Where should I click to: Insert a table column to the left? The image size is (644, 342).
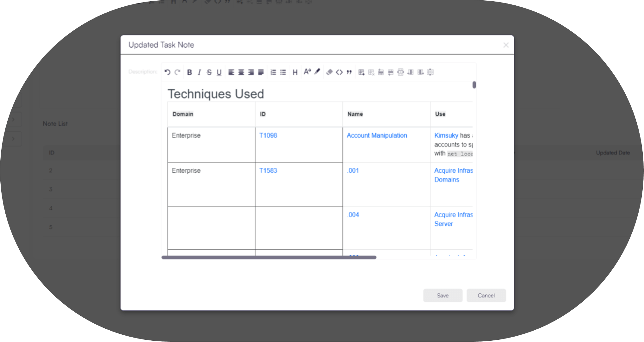(x=410, y=72)
